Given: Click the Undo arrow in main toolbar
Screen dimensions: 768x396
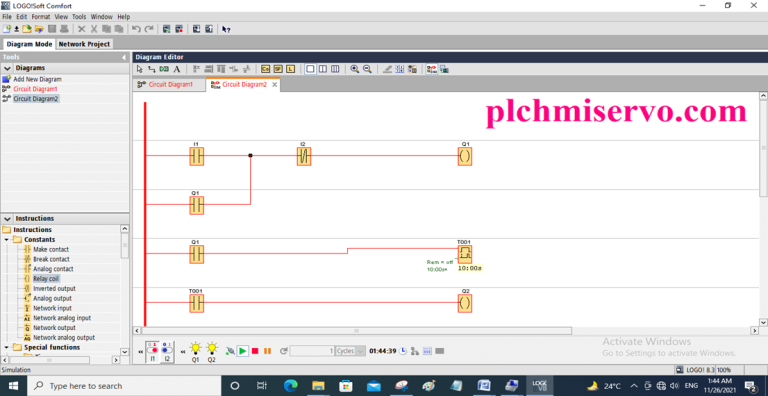Looking at the screenshot, I should coord(136,29).
